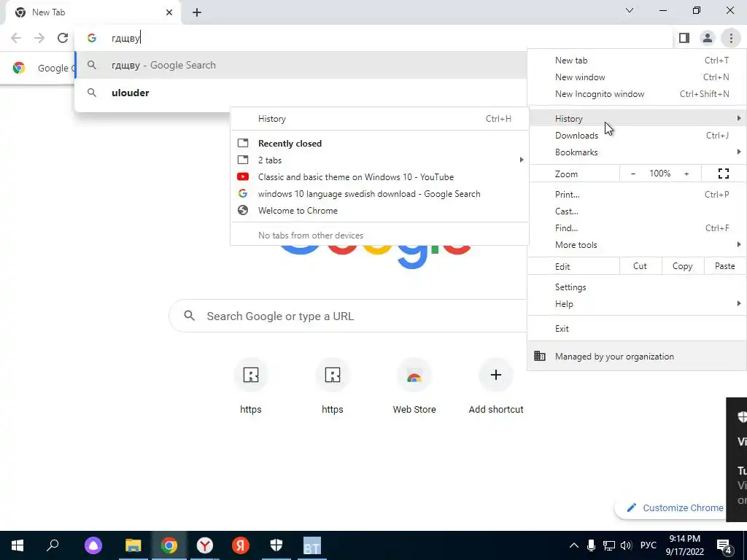Image resolution: width=747 pixels, height=560 pixels.
Task: Switch the РУС input language indicator
Action: (649, 545)
